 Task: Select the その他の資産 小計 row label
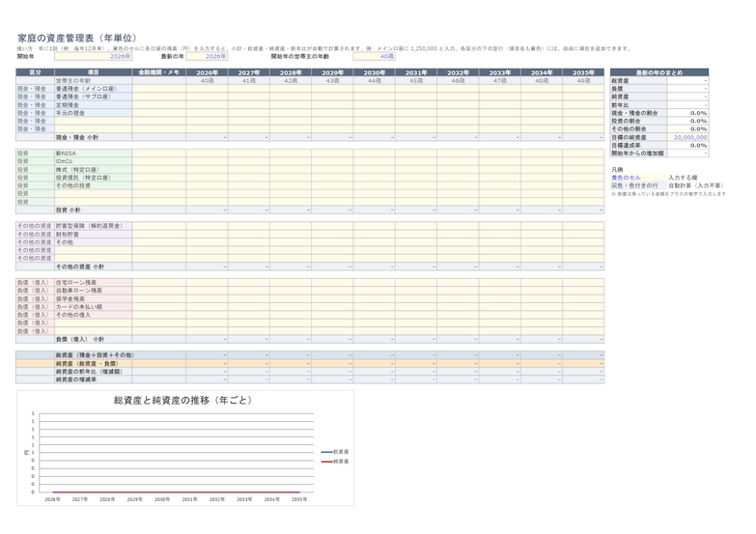click(x=93, y=267)
